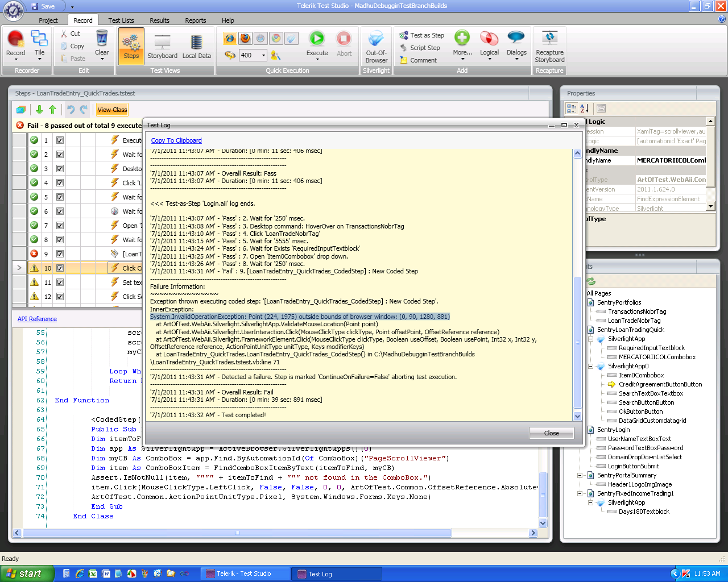This screenshot has height=582, width=728.
Task: Click the code editor horizontal scrollbar
Action: pyautogui.click(x=237, y=533)
